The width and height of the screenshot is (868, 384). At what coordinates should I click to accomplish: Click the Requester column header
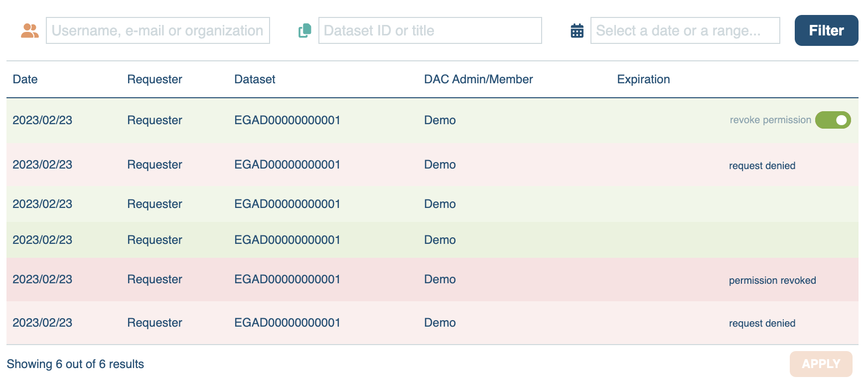[x=154, y=79]
